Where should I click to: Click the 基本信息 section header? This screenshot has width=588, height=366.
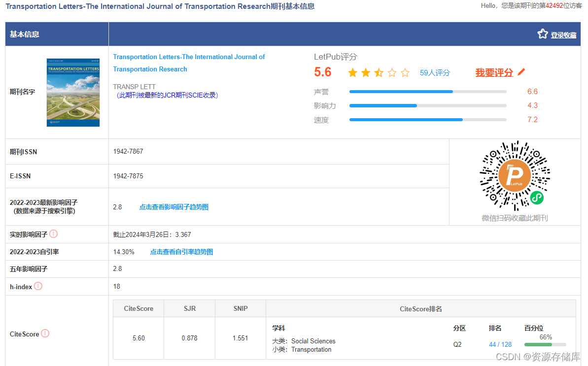(x=24, y=34)
